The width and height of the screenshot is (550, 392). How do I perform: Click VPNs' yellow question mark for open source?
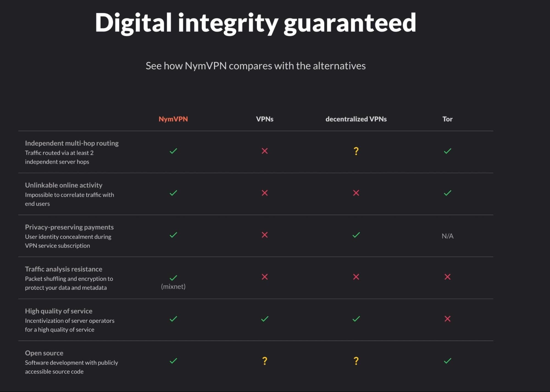coord(265,361)
